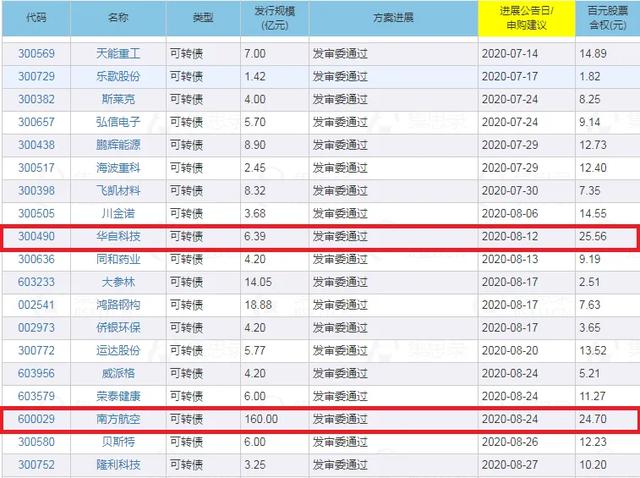Open the 南方航空 link
Screen dimensions: 640x478
(118, 419)
